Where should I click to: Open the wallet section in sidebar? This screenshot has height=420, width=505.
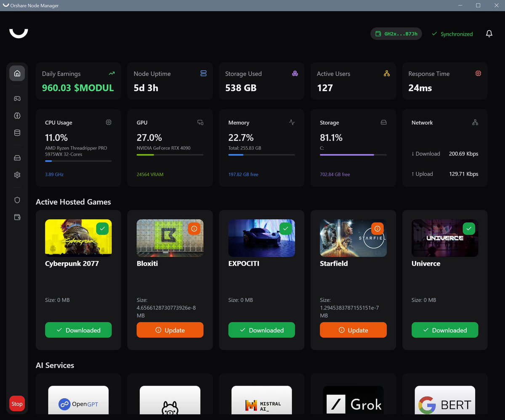coord(17,217)
